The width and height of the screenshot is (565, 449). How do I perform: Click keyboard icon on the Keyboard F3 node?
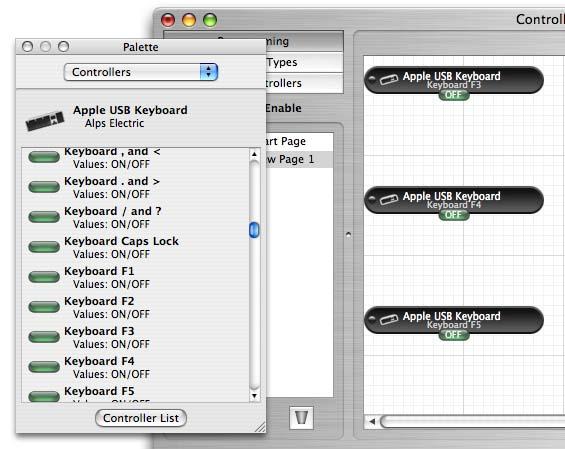pyautogui.click(x=389, y=79)
